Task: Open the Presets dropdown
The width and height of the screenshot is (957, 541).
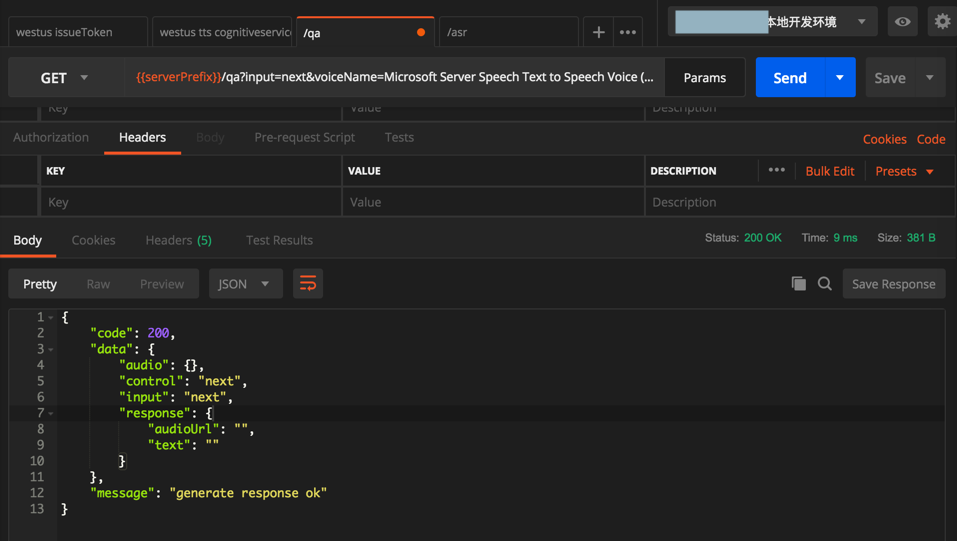Action: pos(904,171)
